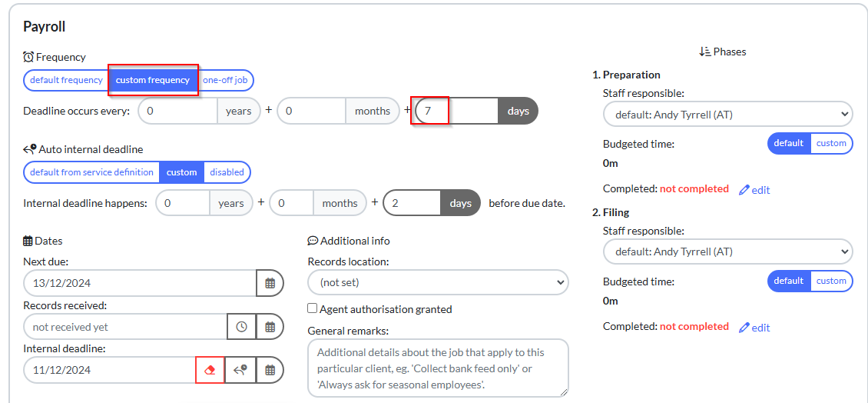Open calendar picker for Next due date
The image size is (868, 403).
point(270,283)
